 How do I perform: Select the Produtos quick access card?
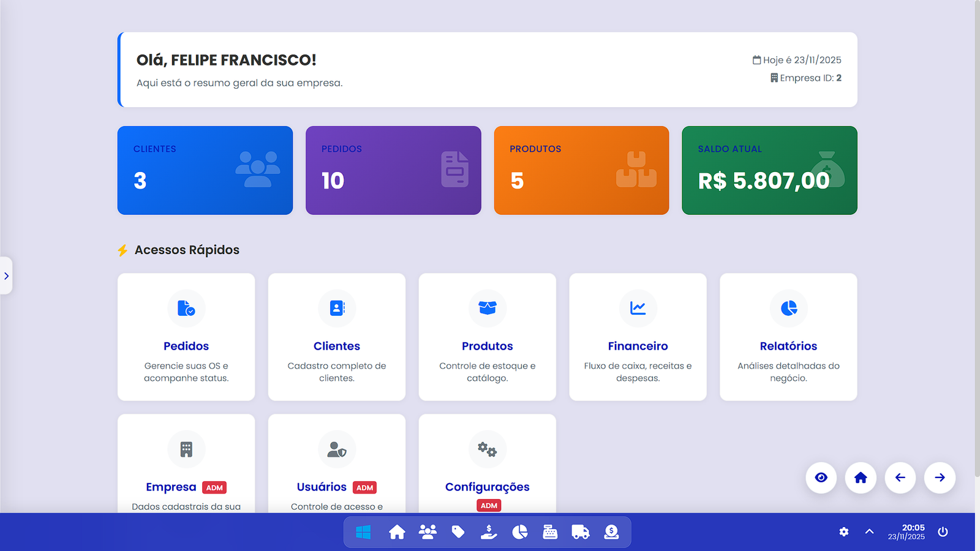(x=487, y=337)
